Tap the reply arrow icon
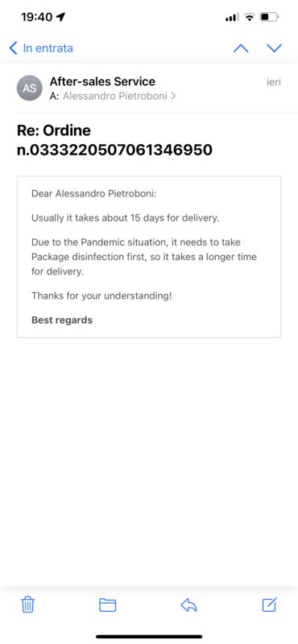298x644 pixels. (x=188, y=605)
